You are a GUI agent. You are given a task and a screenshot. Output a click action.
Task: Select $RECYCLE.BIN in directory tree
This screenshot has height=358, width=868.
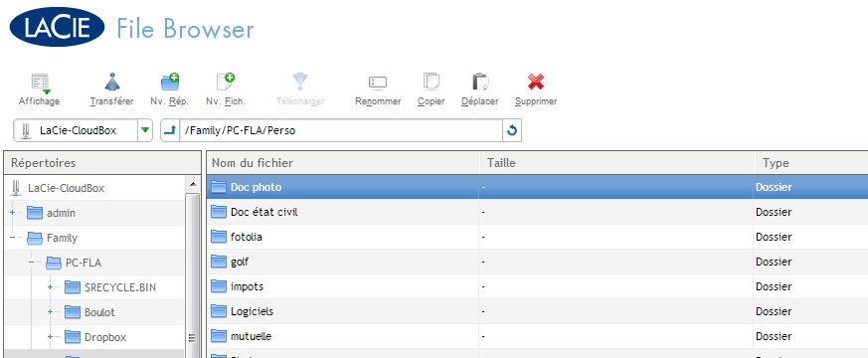click(120, 287)
